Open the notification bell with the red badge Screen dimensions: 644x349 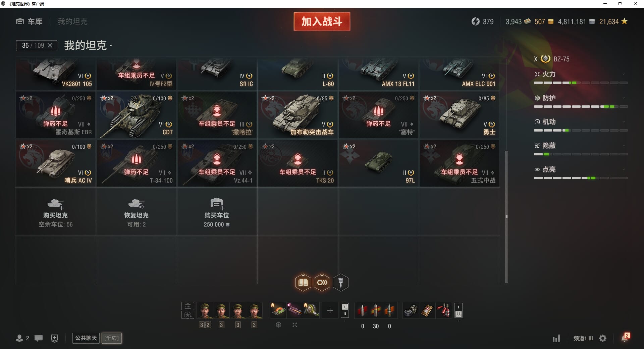625,338
